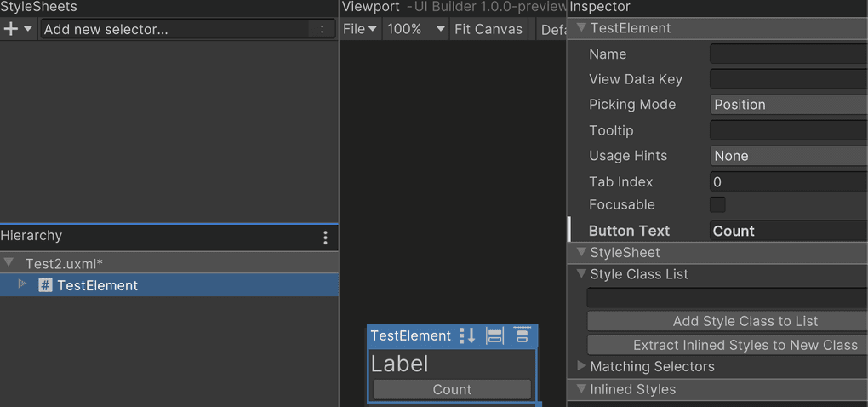The height and width of the screenshot is (407, 868).
Task: Click the flex direction icon on TestElement header
Action: 466,335
